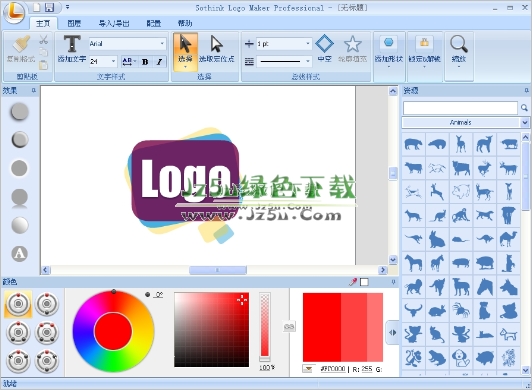Switch to the 图层 Layers tab

click(74, 23)
